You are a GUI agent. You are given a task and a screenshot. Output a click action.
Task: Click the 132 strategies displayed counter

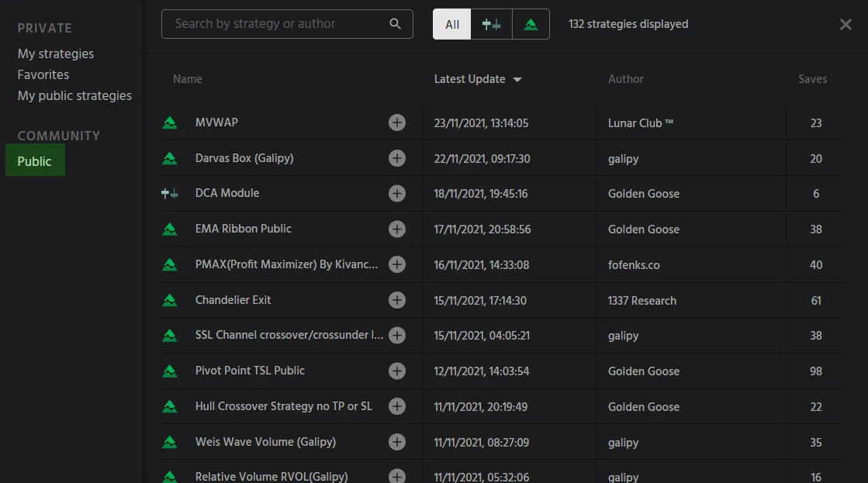tap(628, 24)
